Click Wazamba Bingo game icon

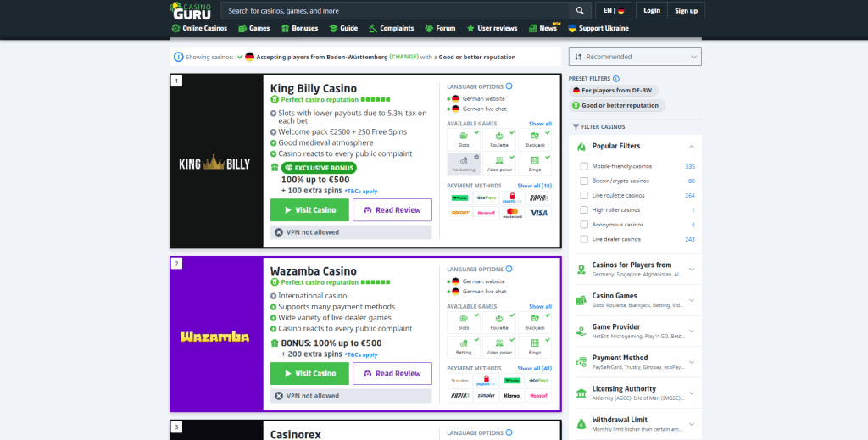pyautogui.click(x=535, y=347)
